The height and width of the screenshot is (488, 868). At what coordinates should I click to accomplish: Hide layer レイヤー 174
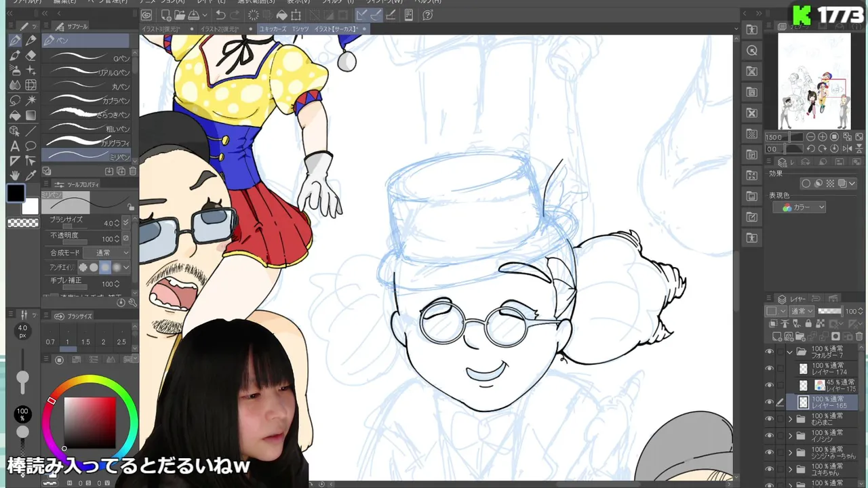coord(769,369)
